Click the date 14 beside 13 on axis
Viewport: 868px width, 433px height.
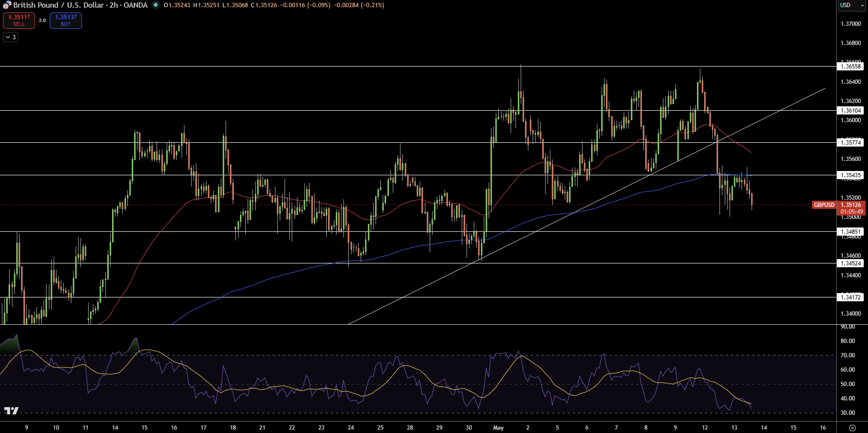764,428
